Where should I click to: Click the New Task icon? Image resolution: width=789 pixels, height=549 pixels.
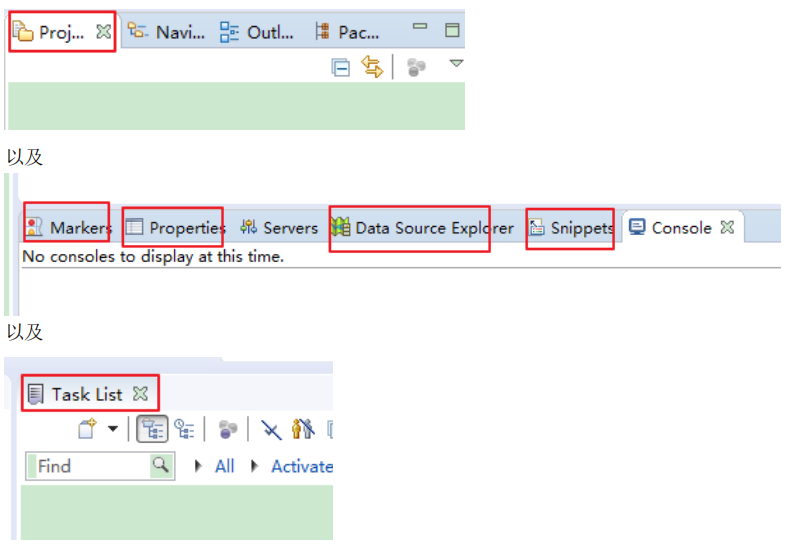(87, 429)
